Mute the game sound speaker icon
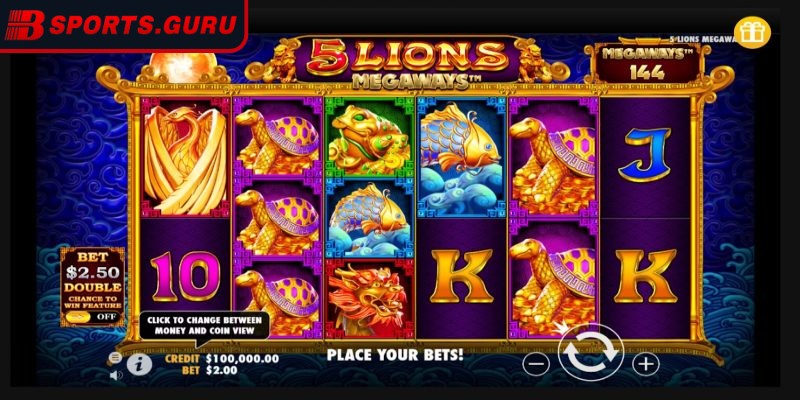800x400 pixels. pos(116,376)
